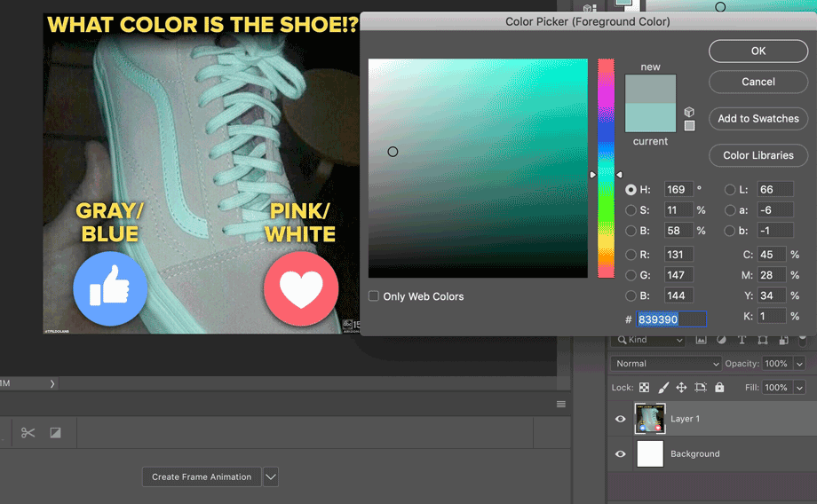Open the Normal blend mode dropdown
Screen dimensions: 817x504
pos(665,364)
